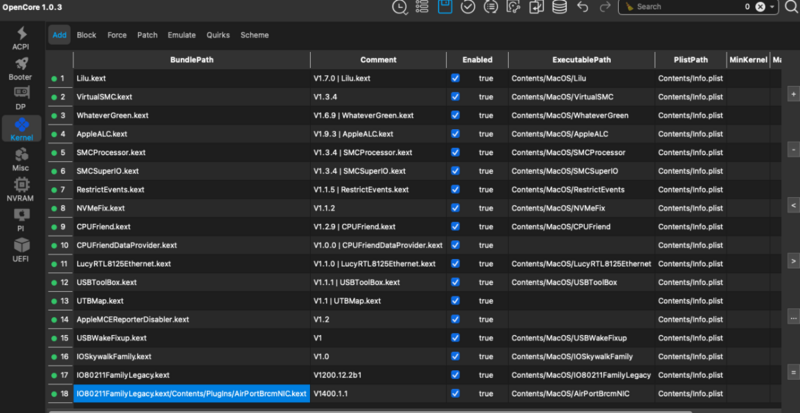Click the broom icon in search field

[630, 7]
